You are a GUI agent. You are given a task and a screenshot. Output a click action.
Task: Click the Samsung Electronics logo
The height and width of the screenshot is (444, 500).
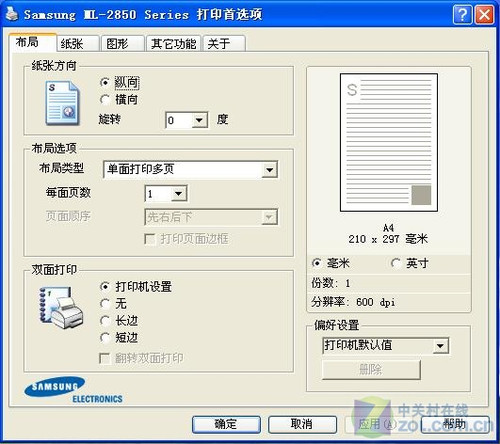pyautogui.click(x=73, y=390)
